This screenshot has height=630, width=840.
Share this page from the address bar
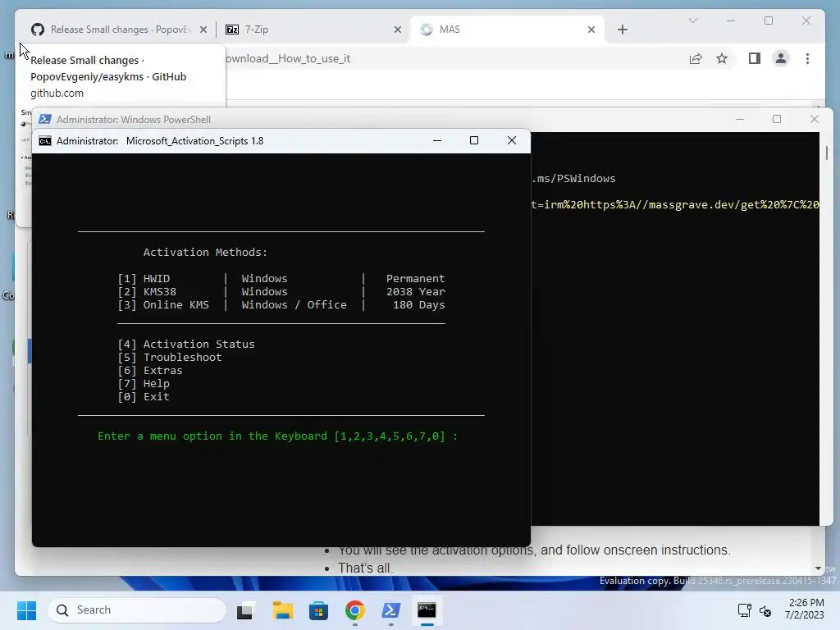(696, 58)
